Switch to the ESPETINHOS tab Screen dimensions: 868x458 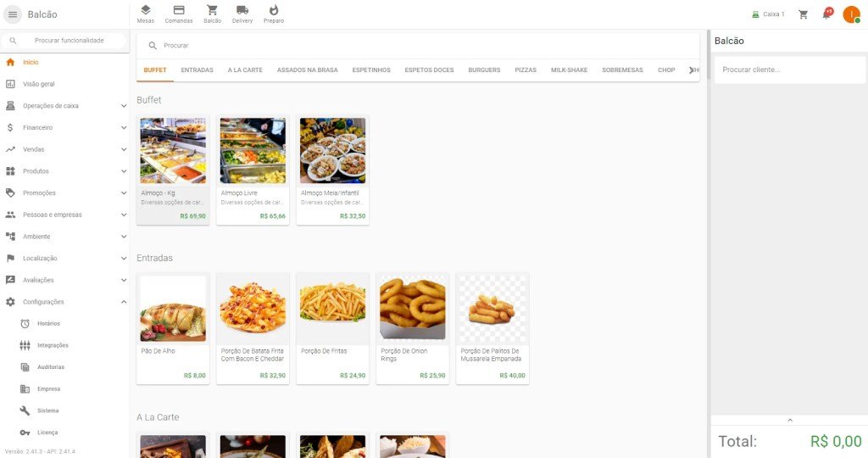click(x=371, y=70)
